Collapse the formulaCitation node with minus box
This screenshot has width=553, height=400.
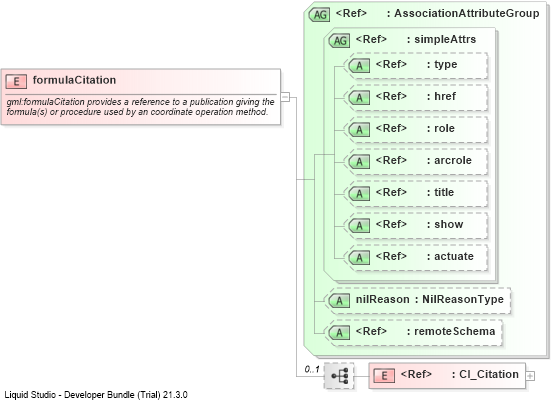(285, 97)
